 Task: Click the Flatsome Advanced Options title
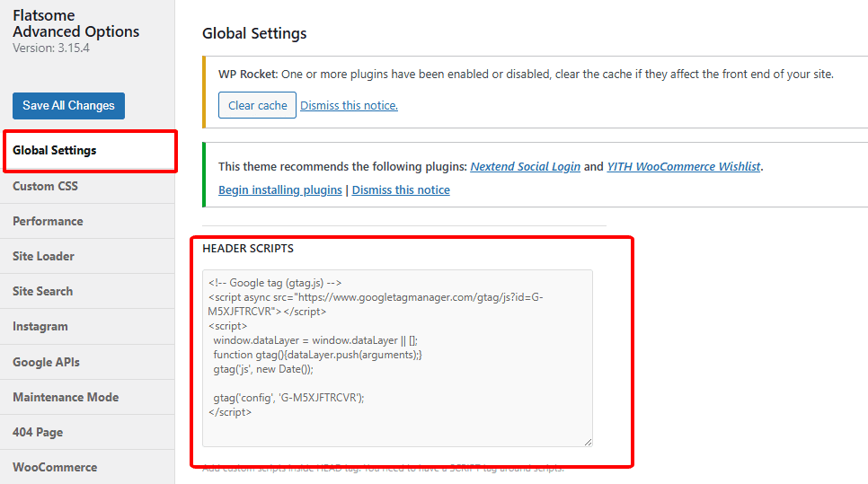(x=75, y=23)
